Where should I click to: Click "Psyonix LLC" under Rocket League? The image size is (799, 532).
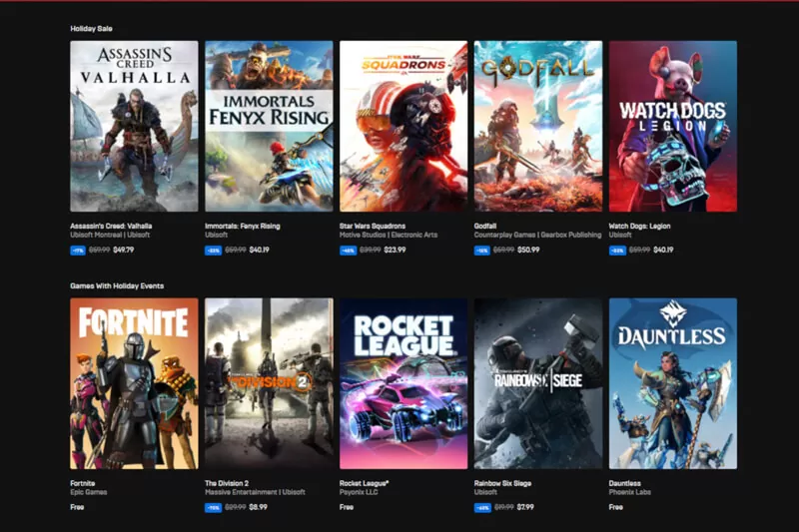[x=359, y=492]
